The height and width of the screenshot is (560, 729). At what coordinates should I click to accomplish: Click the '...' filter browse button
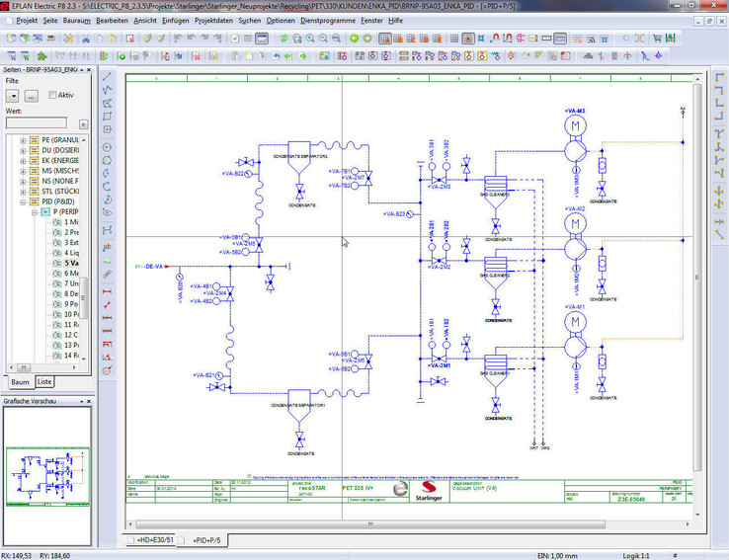point(32,95)
